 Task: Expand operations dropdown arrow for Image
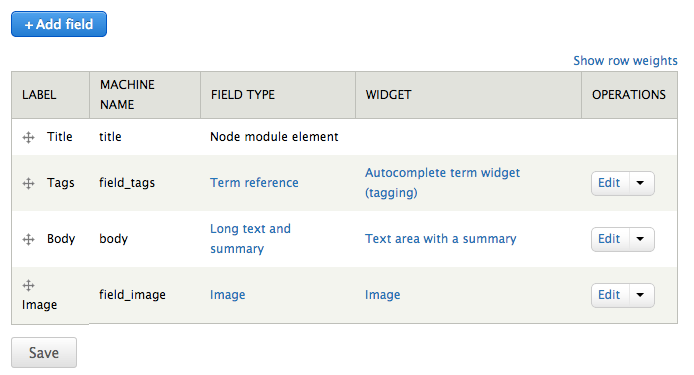(x=641, y=295)
